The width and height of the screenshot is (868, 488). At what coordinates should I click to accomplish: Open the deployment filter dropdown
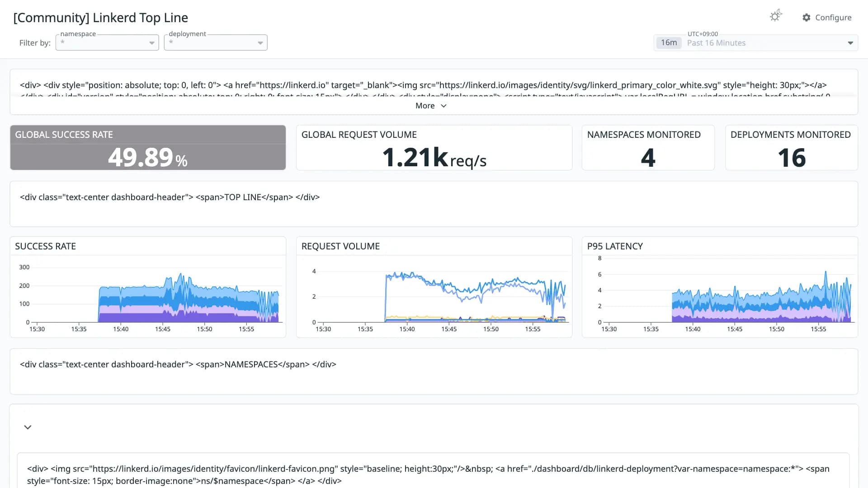click(216, 42)
